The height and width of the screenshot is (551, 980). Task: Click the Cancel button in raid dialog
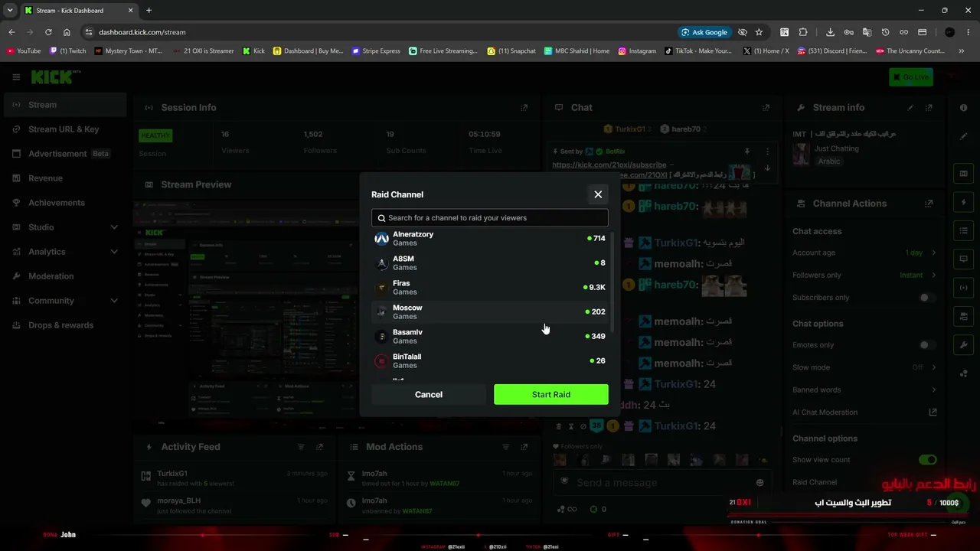(x=429, y=395)
